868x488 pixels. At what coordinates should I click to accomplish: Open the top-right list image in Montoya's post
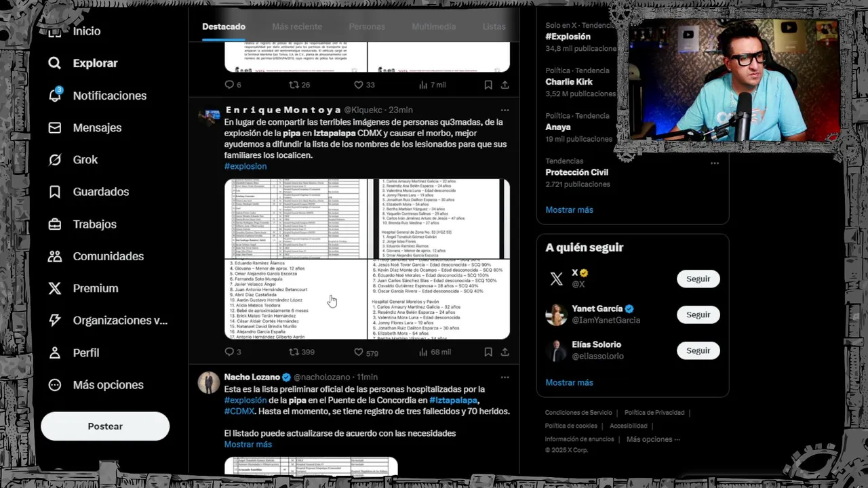(439, 219)
